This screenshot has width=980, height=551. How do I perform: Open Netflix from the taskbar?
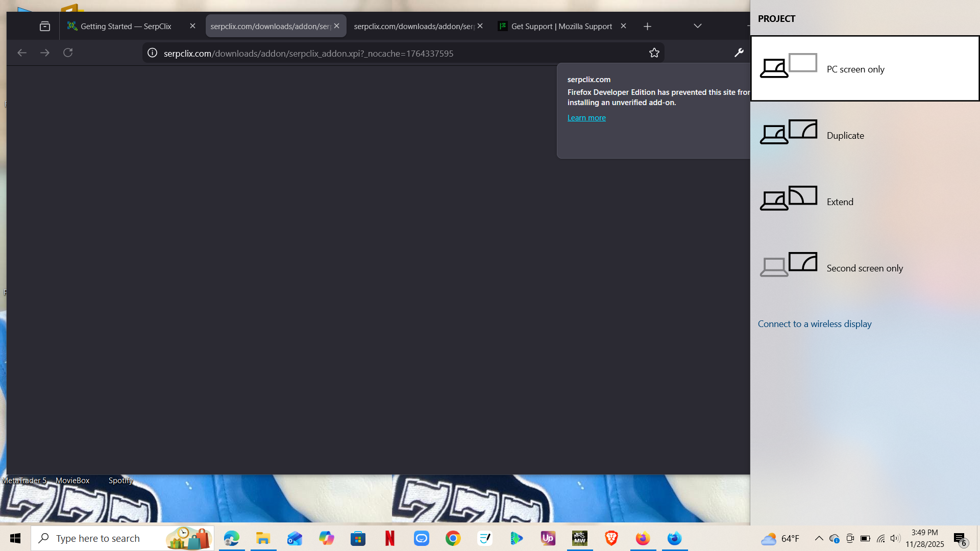point(389,538)
